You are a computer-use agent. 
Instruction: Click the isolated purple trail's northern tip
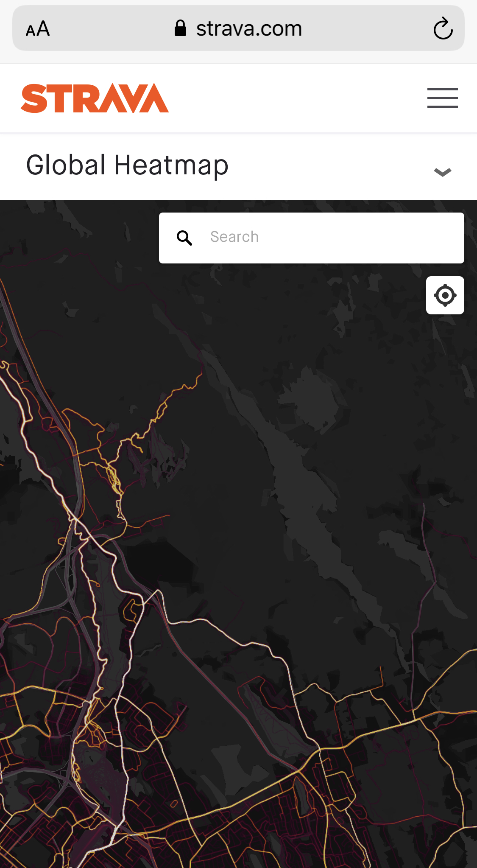424,505
